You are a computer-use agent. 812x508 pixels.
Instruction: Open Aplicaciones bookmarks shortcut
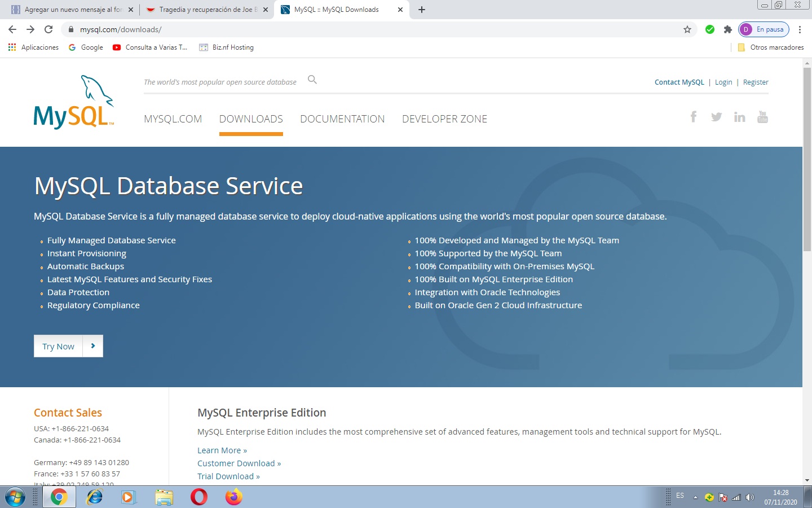coord(33,47)
